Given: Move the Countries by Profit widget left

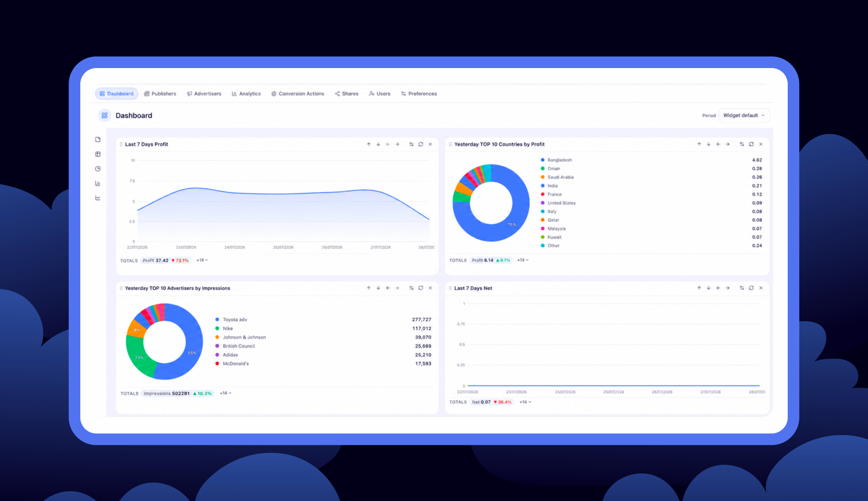Looking at the screenshot, I should 718,144.
